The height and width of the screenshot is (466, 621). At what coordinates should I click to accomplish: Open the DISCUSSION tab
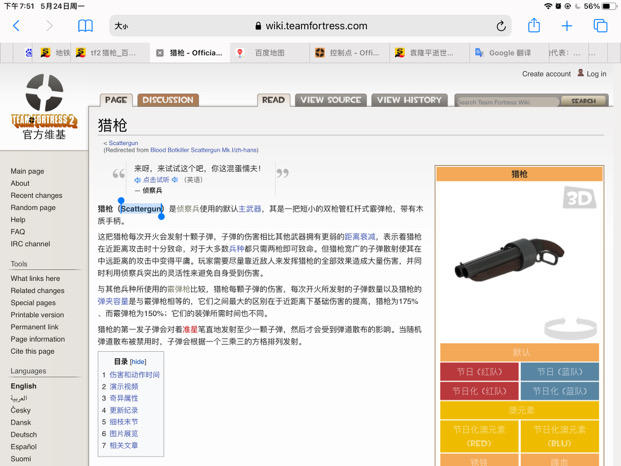pyautogui.click(x=168, y=100)
